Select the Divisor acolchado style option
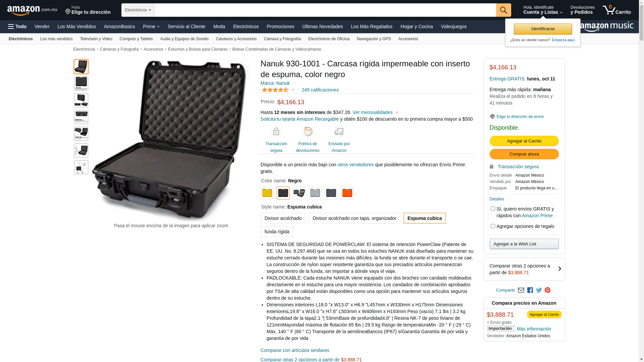 pyautogui.click(x=283, y=218)
